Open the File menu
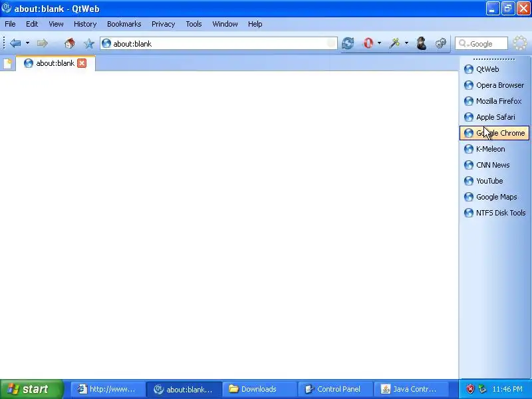 click(10, 24)
